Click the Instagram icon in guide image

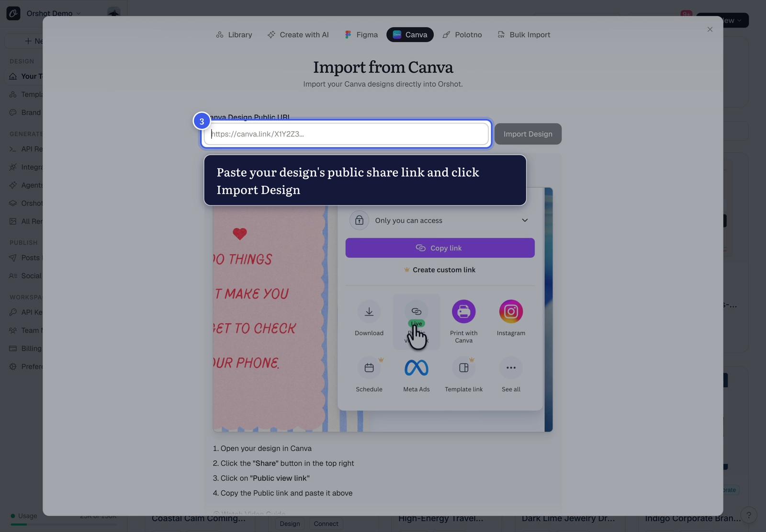coord(511,312)
